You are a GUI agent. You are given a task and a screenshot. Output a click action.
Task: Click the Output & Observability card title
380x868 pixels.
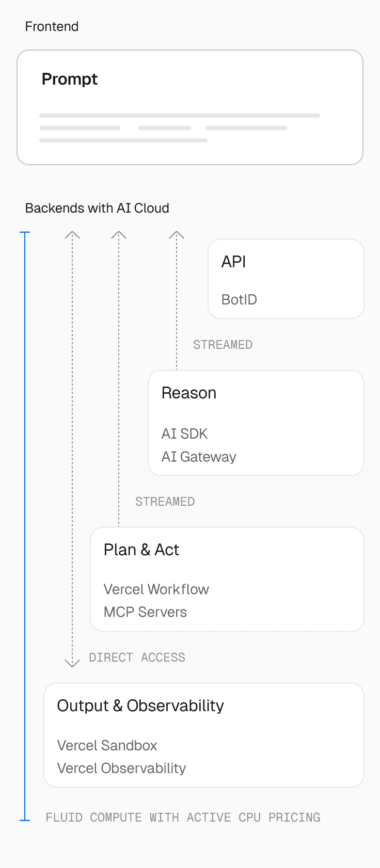(140, 705)
